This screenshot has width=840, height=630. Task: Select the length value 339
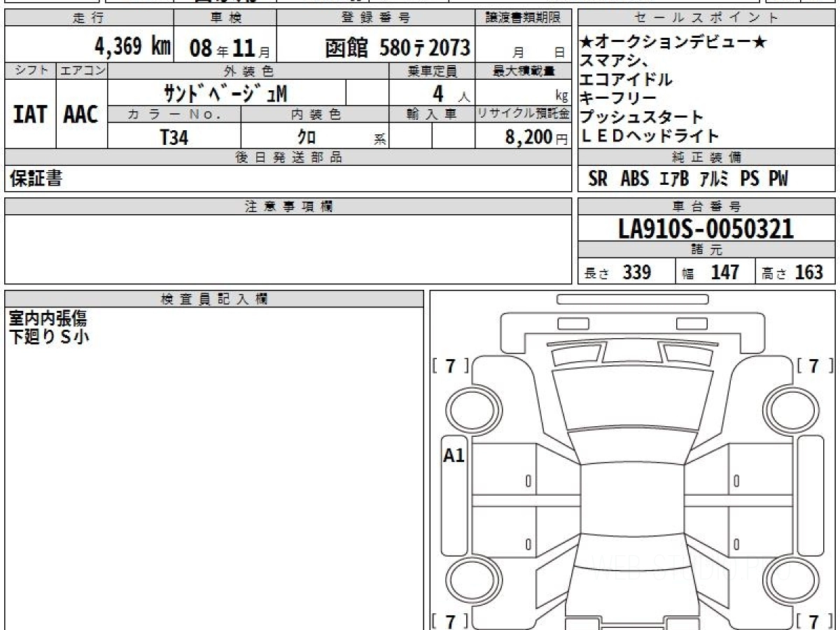tap(637, 272)
